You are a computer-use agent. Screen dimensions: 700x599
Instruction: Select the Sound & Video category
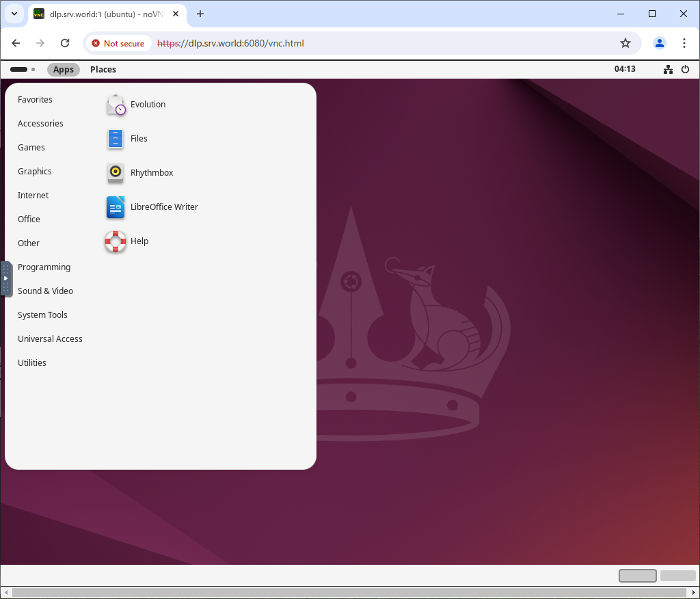(46, 291)
